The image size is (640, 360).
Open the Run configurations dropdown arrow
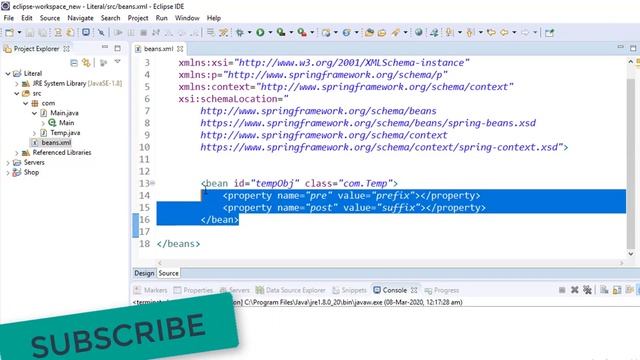pos(270,33)
